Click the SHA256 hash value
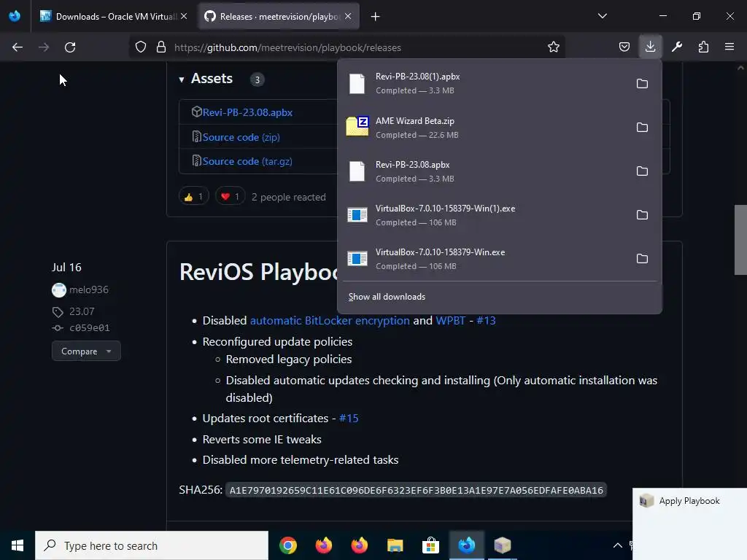747x560 pixels. coord(416,490)
